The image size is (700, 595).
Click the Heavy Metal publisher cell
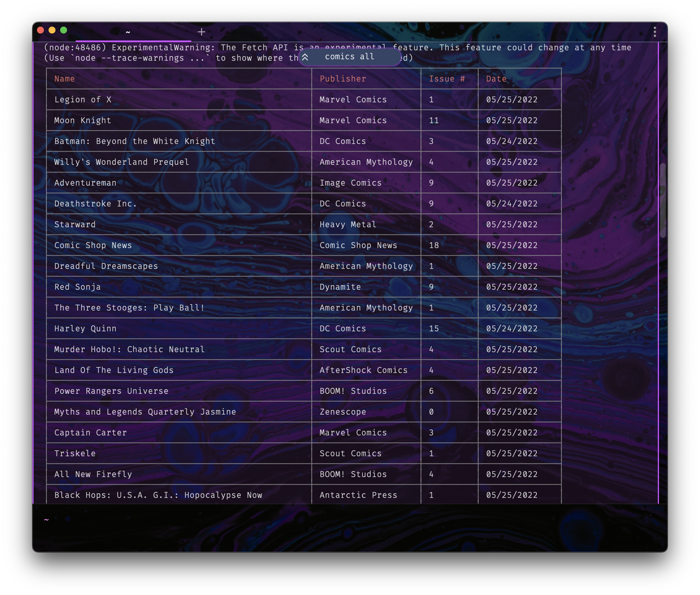348,225
